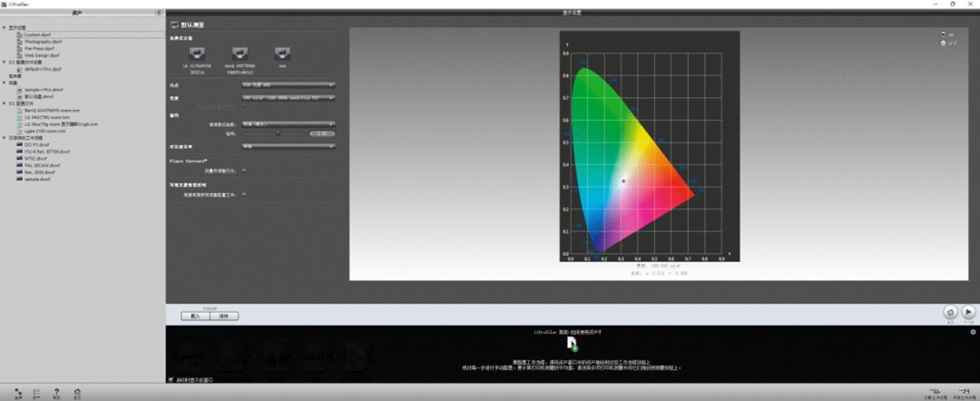980x401 pixels.
Task: Click the round Home button beside Next
Action: [950, 312]
